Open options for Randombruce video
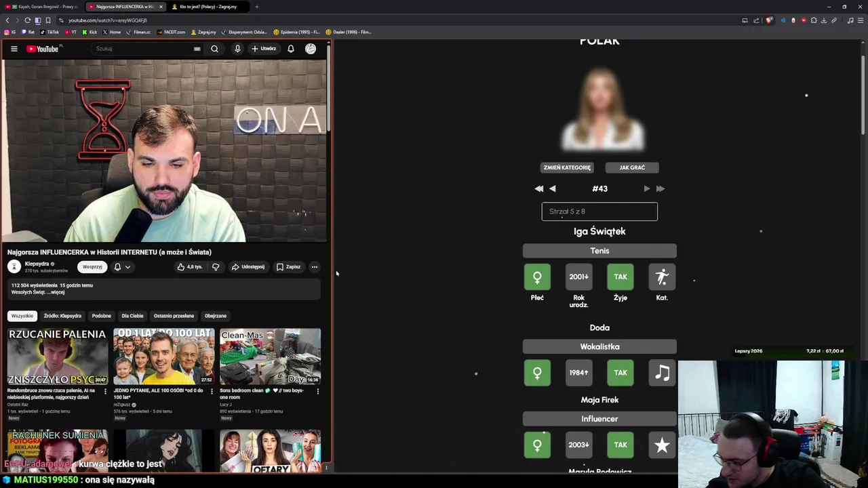The width and height of the screenshot is (868, 488). pyautogui.click(x=105, y=391)
